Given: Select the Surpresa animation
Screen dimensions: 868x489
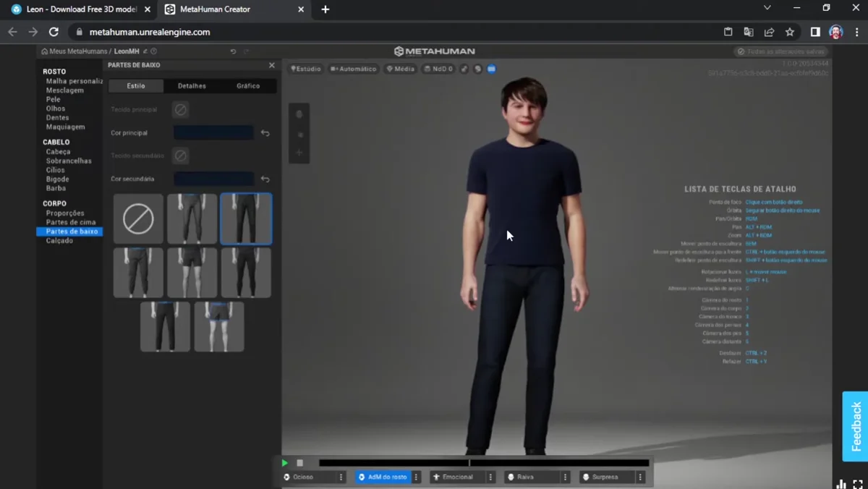Looking at the screenshot, I should tap(608, 477).
